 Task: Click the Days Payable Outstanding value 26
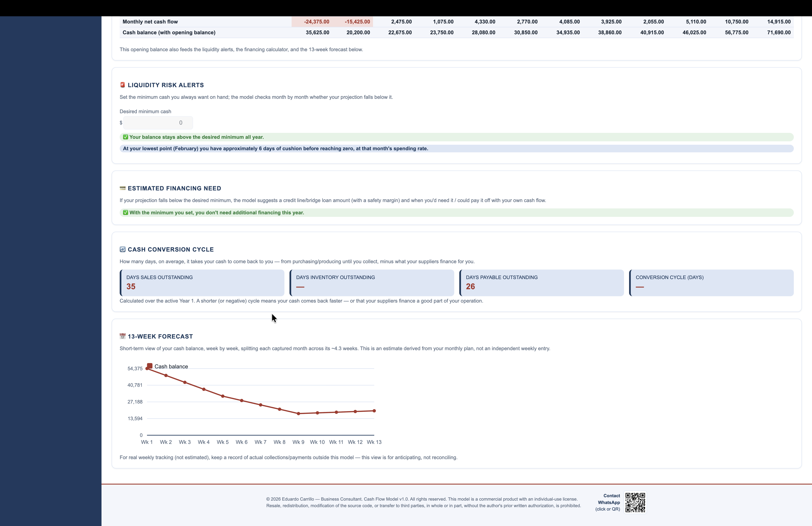[x=470, y=287]
